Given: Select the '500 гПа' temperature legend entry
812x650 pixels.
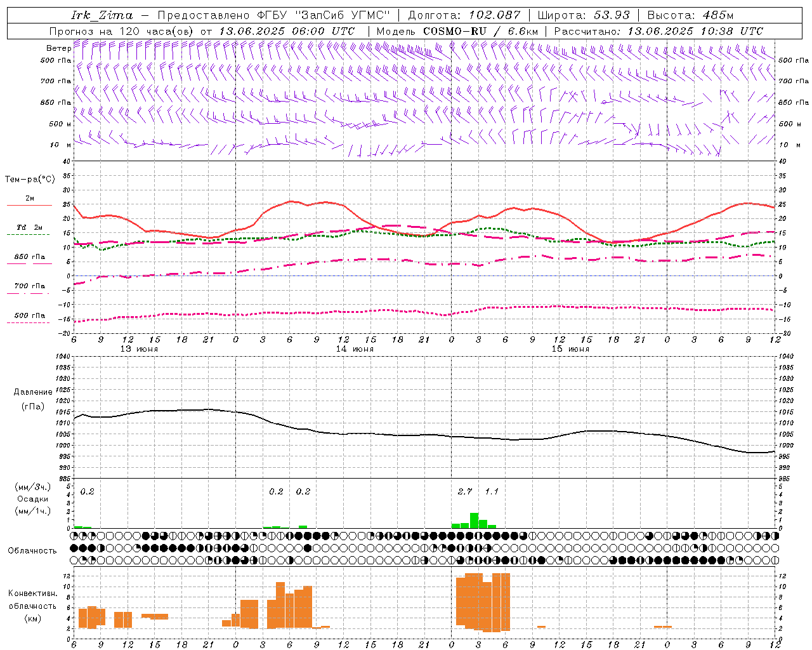Looking at the screenshot, I should 30,315.
